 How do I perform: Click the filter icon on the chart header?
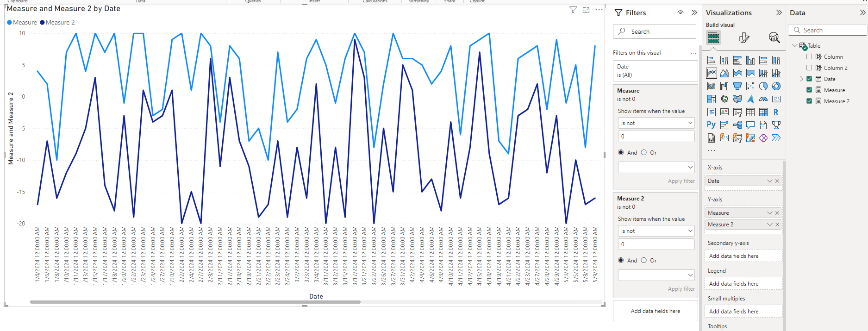pos(573,10)
